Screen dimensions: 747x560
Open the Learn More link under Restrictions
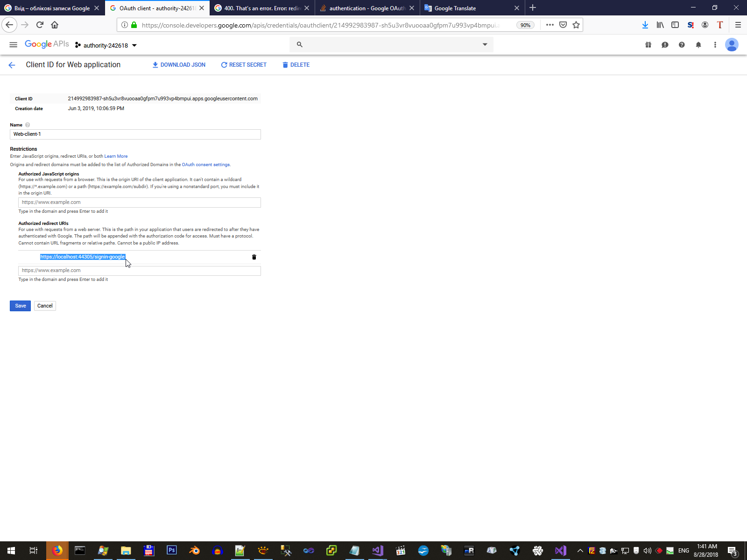click(116, 156)
